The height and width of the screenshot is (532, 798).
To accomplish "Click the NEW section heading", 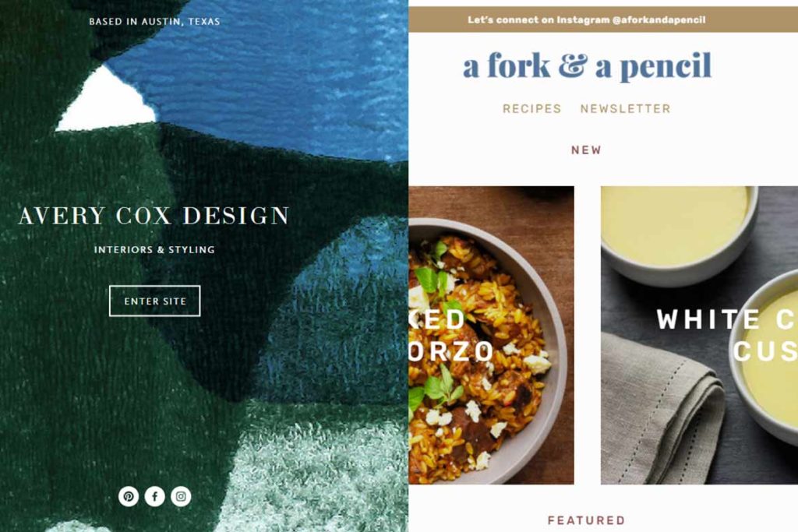I will 586,150.
